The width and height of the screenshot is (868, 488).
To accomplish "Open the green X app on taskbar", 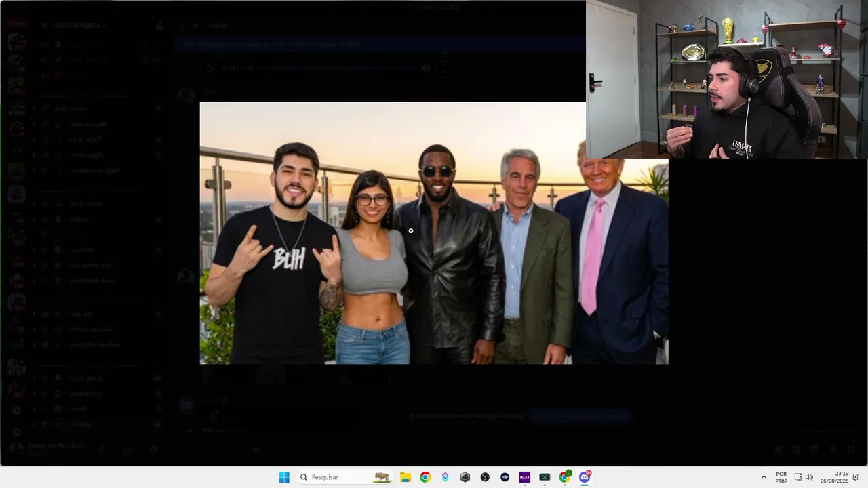I will coord(545,477).
